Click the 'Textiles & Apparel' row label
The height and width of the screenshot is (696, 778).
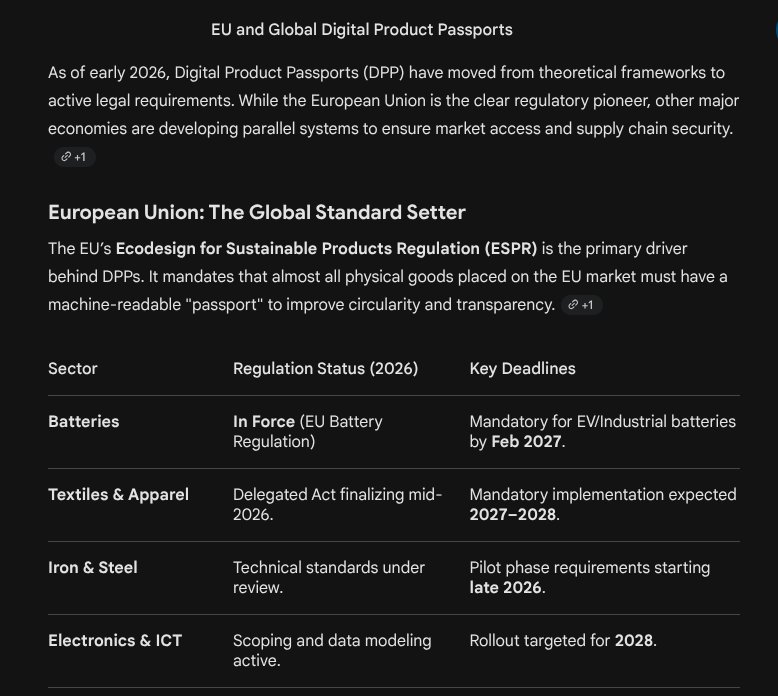(x=118, y=494)
